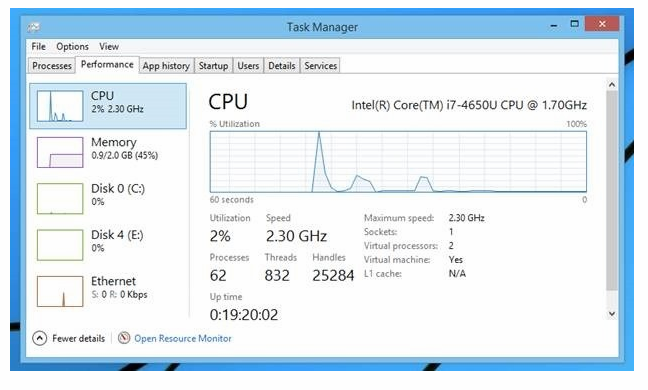This screenshot has height=390, width=648.
Task: Open the Memory usage graph thumbnail
Action: click(60, 152)
